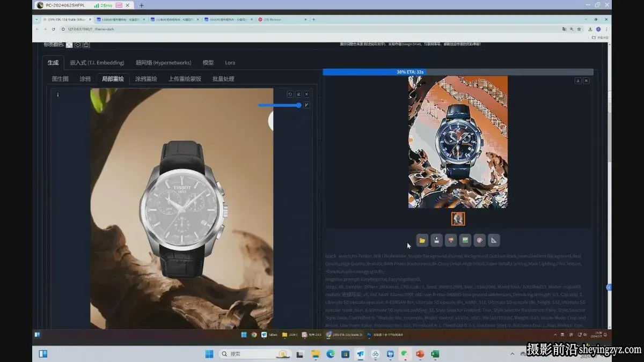The height and width of the screenshot is (362, 644).
Task: Click the green landscape image icon under the preview
Action: point(465,240)
